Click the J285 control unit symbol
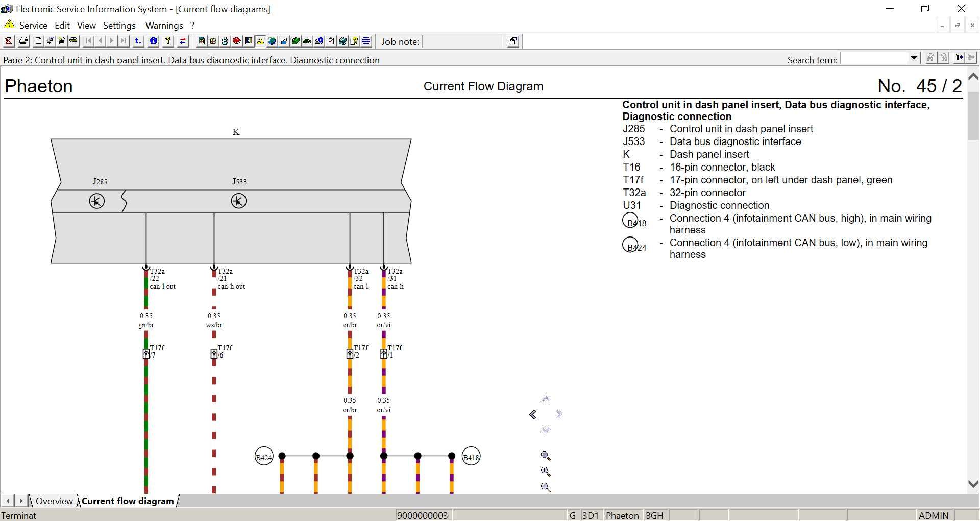 (x=97, y=201)
